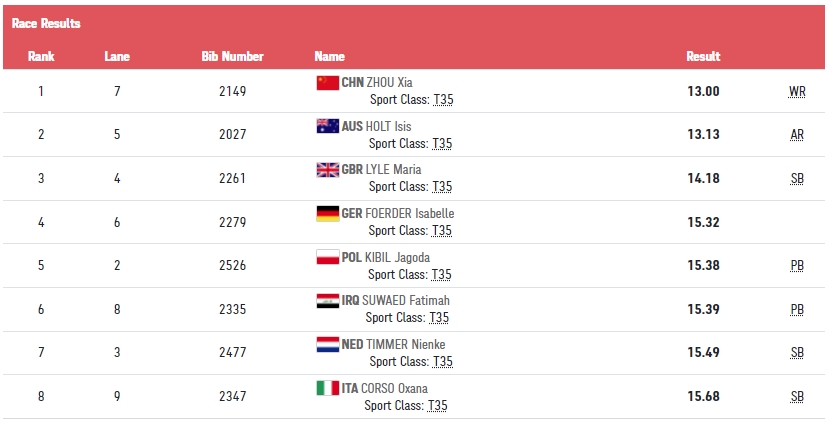Click the WR record abbreviation

pos(797,91)
